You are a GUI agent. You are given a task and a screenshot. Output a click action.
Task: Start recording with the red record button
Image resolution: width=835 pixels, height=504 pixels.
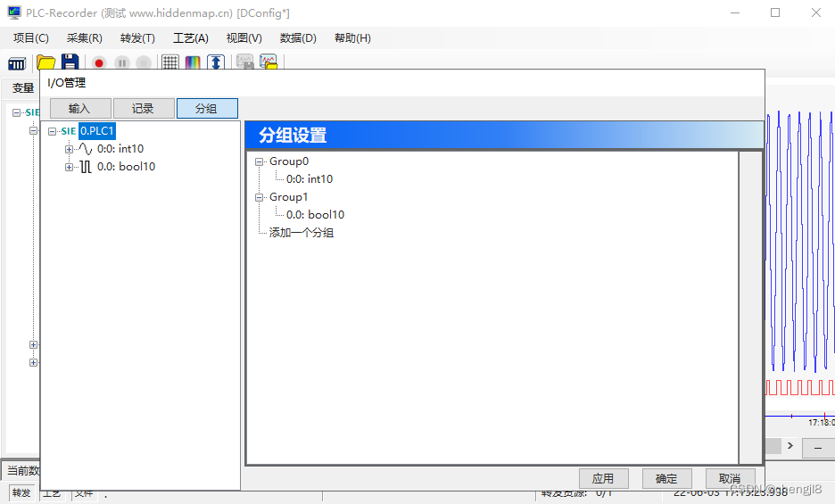(x=98, y=63)
